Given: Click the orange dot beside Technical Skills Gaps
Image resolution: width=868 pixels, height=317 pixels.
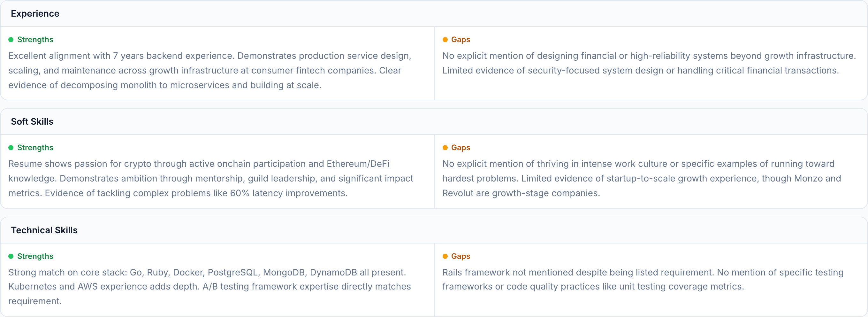Looking at the screenshot, I should [445, 256].
